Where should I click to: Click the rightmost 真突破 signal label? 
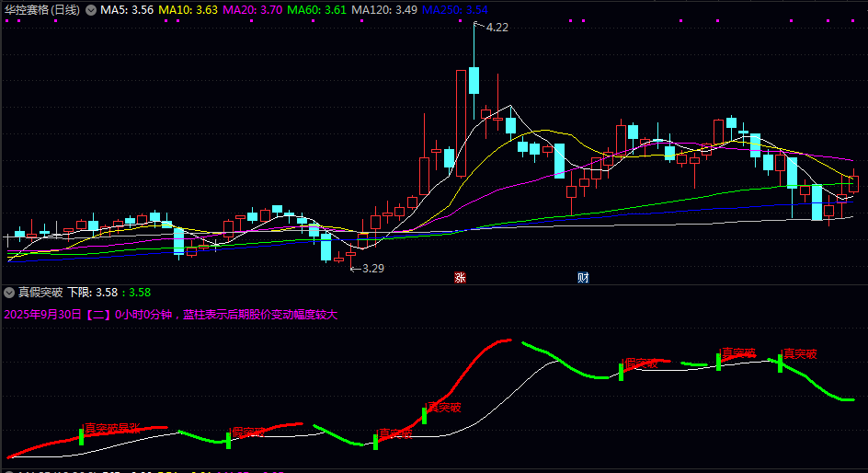(800, 354)
